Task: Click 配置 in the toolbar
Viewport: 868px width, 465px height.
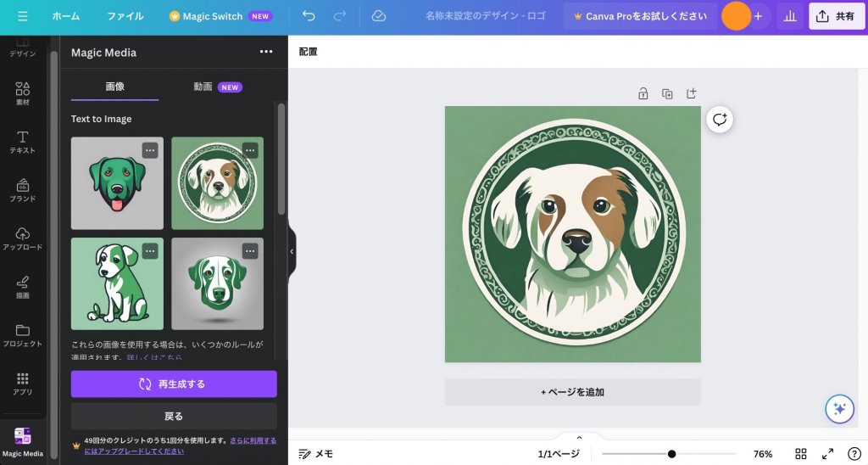Action: pos(309,52)
